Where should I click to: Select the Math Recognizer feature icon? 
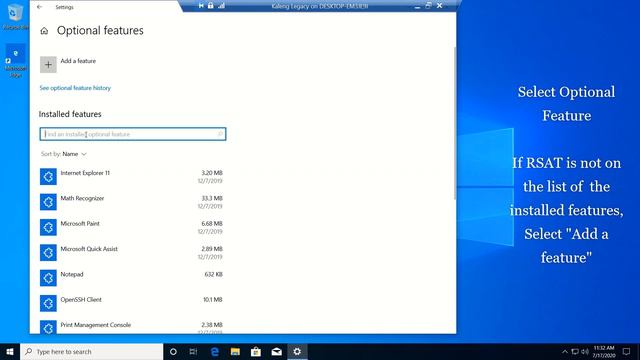[x=48, y=202]
